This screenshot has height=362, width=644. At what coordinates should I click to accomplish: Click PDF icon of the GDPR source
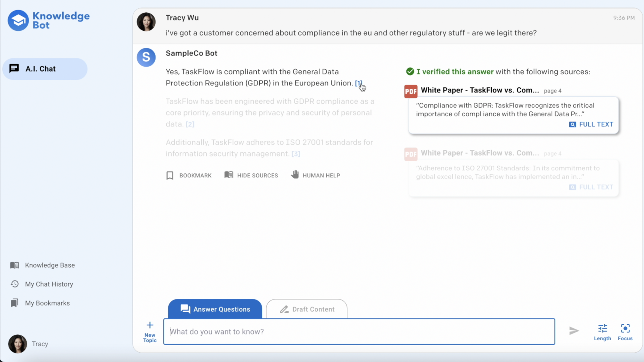[x=411, y=91]
